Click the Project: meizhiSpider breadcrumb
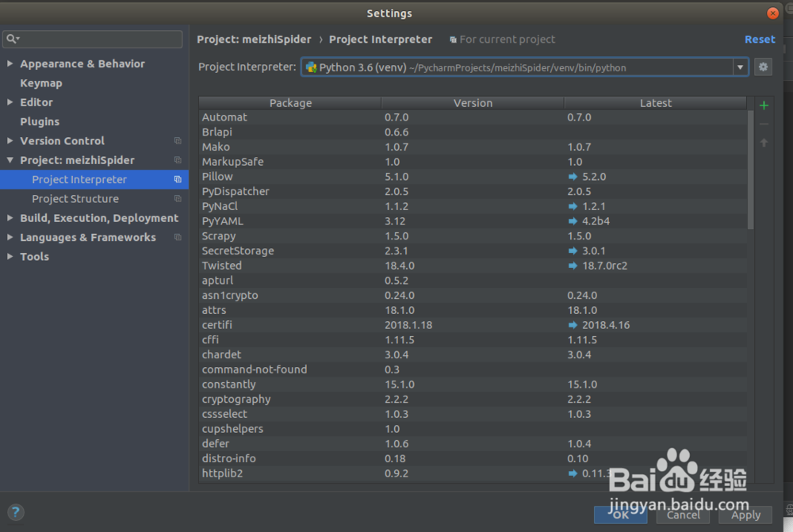The width and height of the screenshot is (793, 532). [254, 40]
